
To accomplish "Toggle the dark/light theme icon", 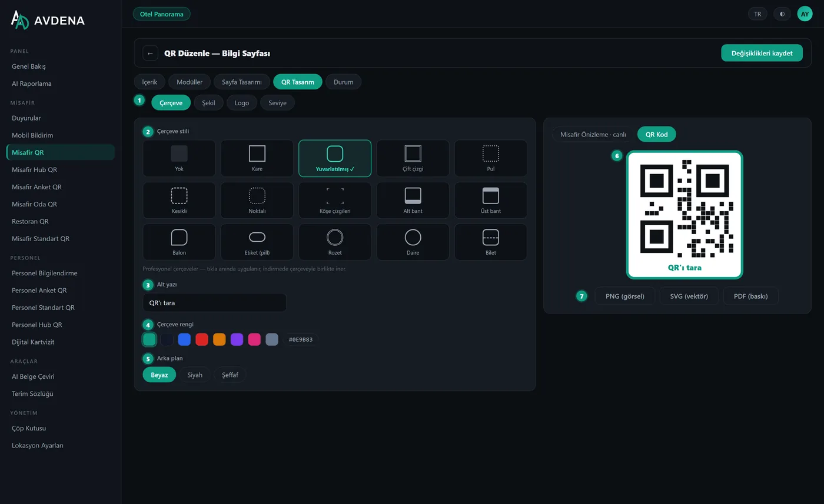I will 782,14.
